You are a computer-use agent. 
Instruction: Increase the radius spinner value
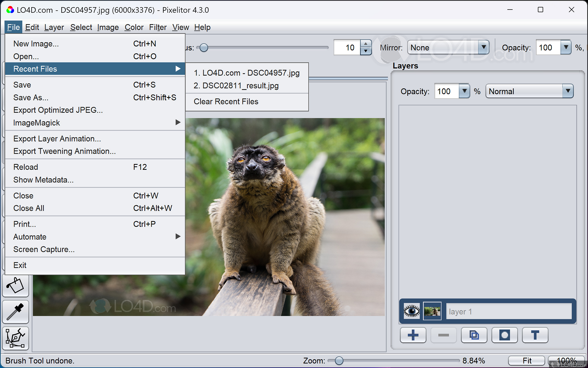[366, 44]
